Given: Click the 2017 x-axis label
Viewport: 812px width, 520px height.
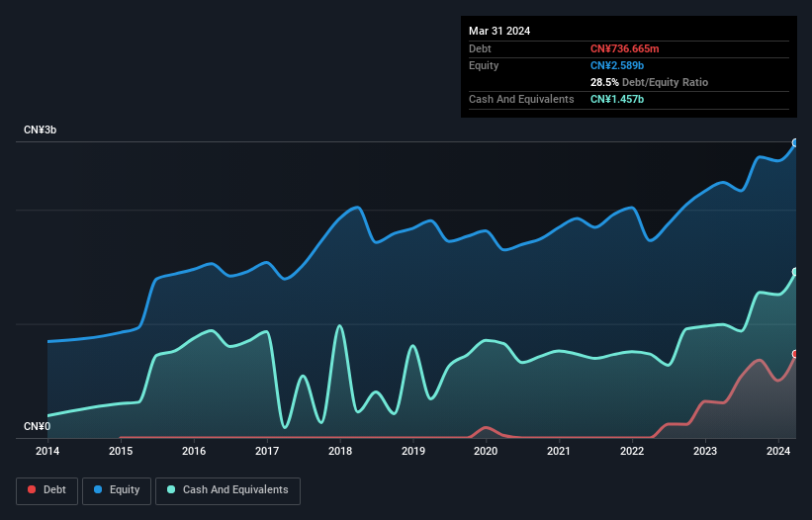Looking at the screenshot, I should tap(267, 451).
